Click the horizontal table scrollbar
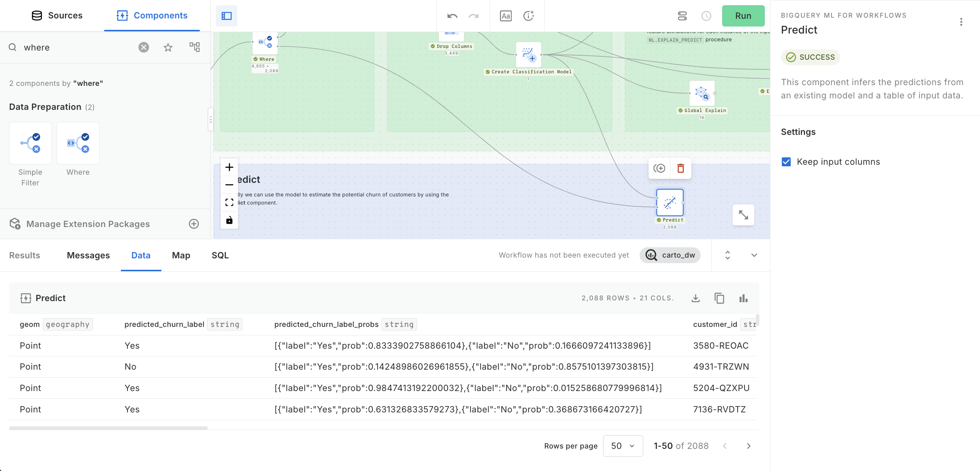Image resolution: width=980 pixels, height=471 pixels. pyautogui.click(x=108, y=428)
